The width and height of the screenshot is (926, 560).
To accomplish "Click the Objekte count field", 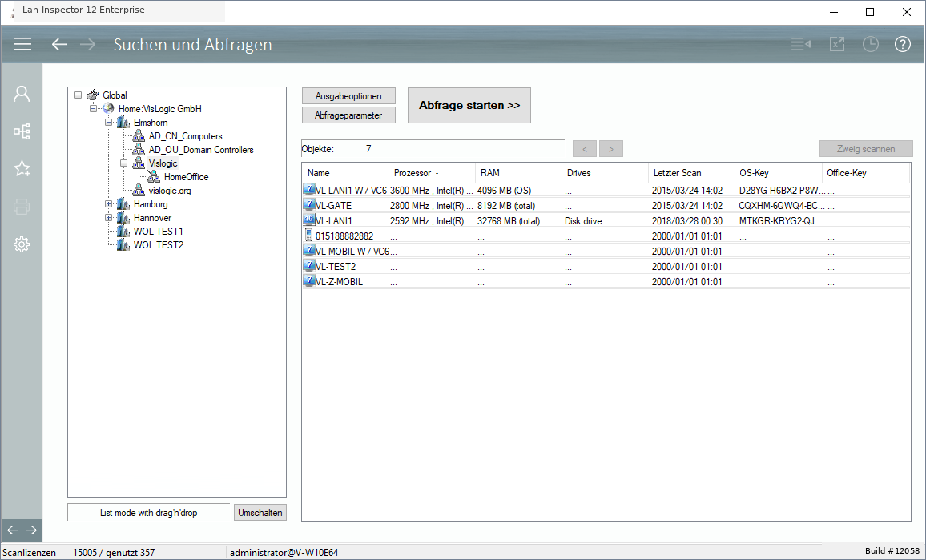I will tap(433, 149).
